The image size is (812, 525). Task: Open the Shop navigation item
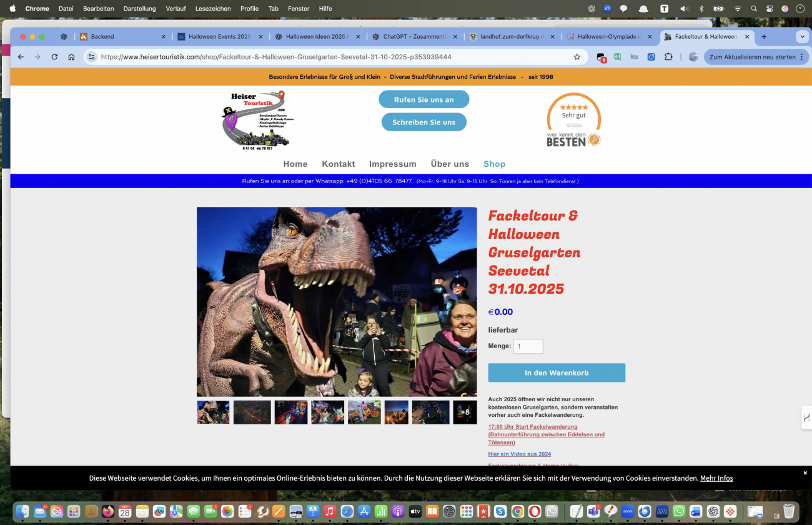pyautogui.click(x=494, y=164)
